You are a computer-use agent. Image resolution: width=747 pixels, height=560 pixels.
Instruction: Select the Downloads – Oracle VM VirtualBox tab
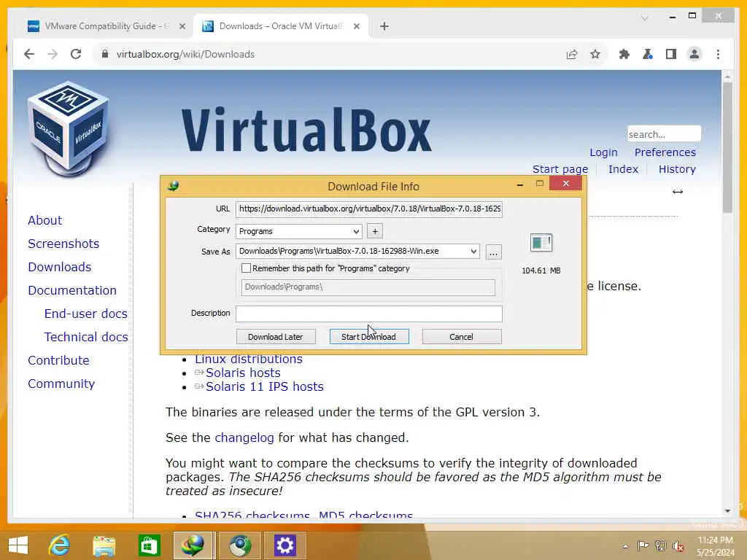coord(281,26)
